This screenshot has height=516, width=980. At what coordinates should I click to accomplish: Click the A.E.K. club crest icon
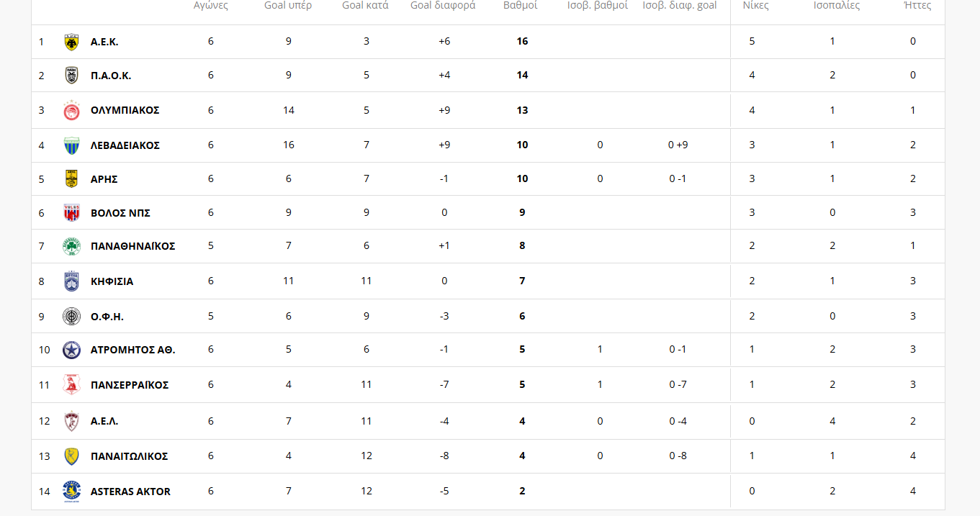71,42
